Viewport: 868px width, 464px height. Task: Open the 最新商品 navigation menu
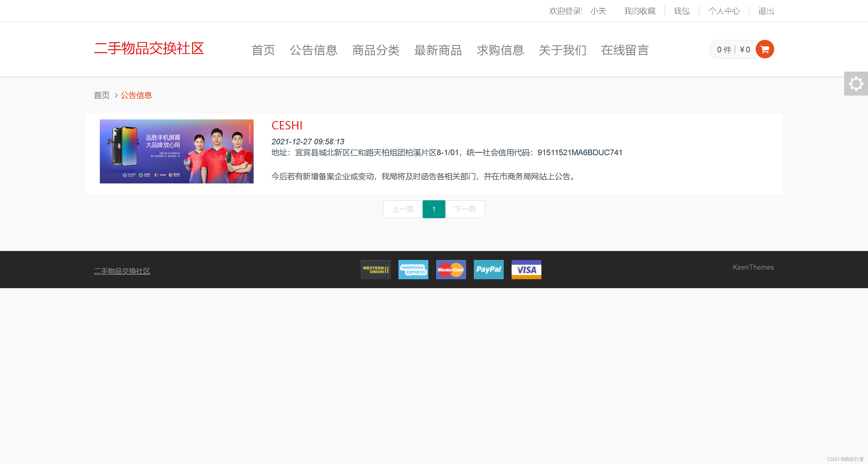tap(438, 50)
